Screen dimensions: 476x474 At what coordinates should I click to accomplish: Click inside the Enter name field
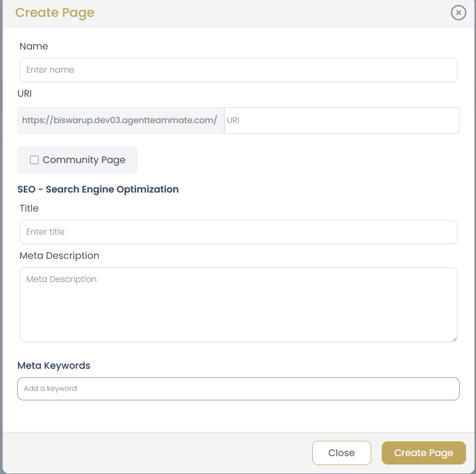(x=238, y=69)
